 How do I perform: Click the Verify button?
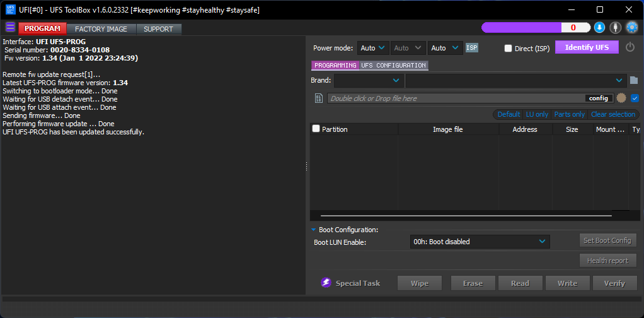[x=614, y=283]
